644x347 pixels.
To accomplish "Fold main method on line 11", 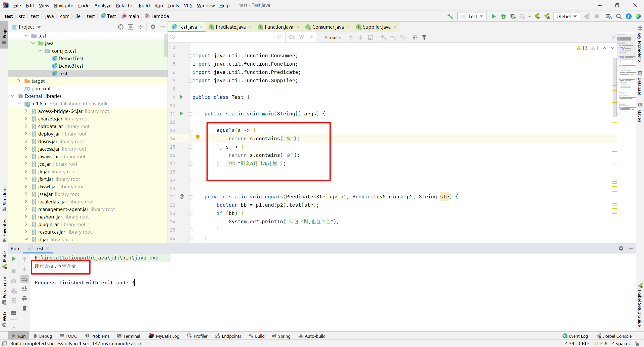I will (x=191, y=114).
